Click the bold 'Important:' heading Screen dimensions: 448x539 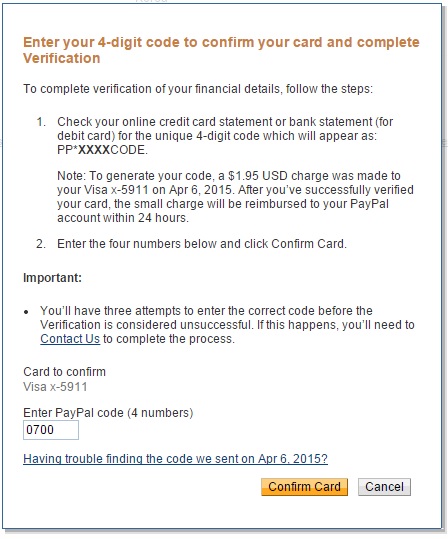(52, 277)
